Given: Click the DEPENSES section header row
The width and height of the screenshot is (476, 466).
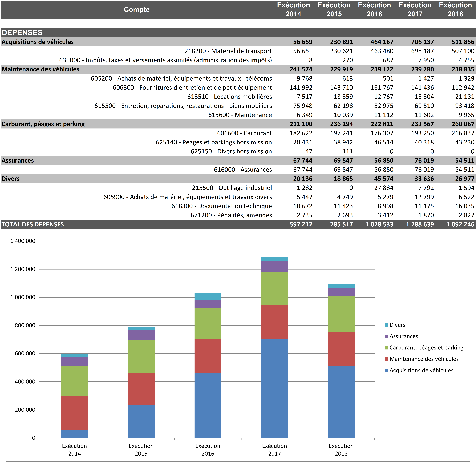Looking at the screenshot, I should point(22,33).
